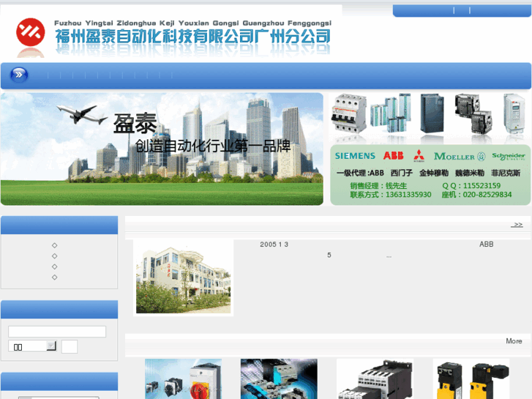Click the '一级代理 :ABB' agent text

point(360,174)
